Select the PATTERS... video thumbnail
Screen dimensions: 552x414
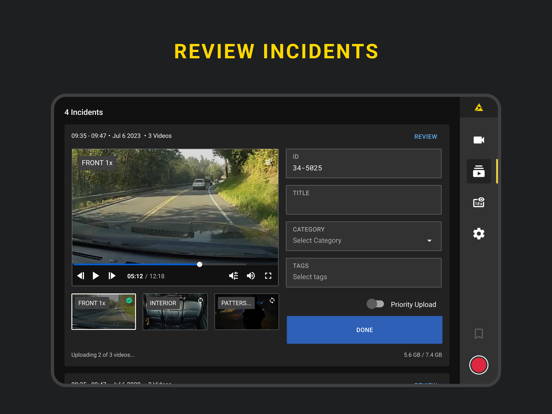click(x=246, y=312)
